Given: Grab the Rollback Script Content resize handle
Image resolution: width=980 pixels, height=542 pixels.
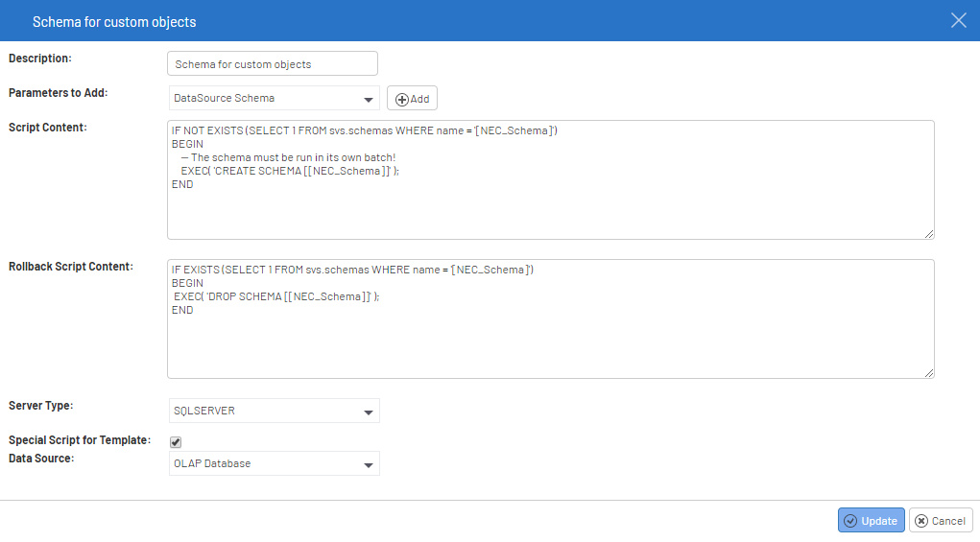Looking at the screenshot, I should tap(928, 372).
